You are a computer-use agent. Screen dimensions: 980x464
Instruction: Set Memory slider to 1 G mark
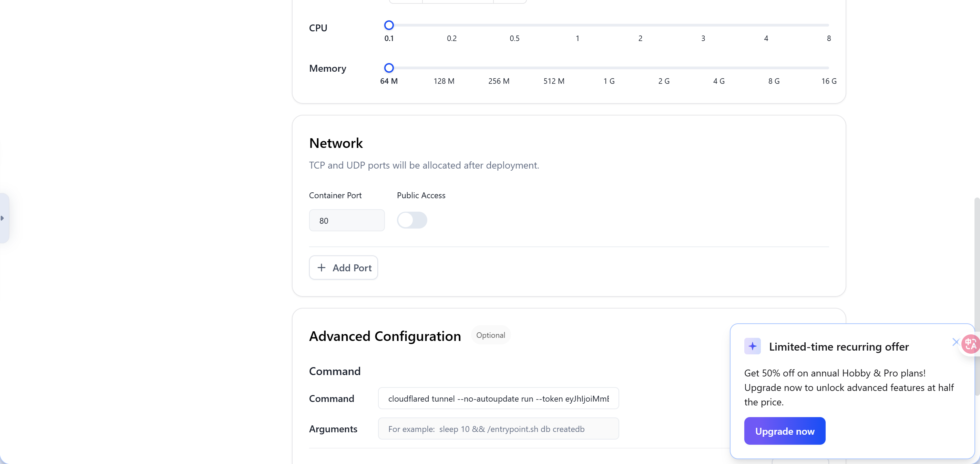click(609, 68)
